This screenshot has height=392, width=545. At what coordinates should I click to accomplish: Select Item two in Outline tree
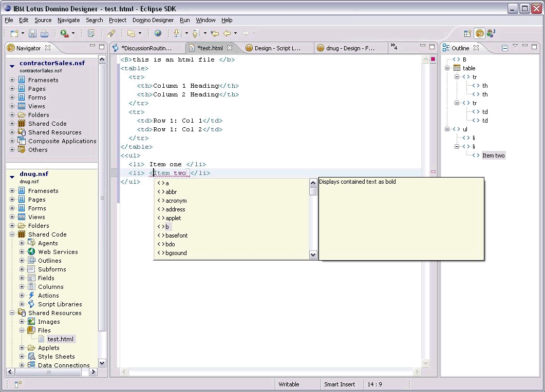(x=493, y=155)
